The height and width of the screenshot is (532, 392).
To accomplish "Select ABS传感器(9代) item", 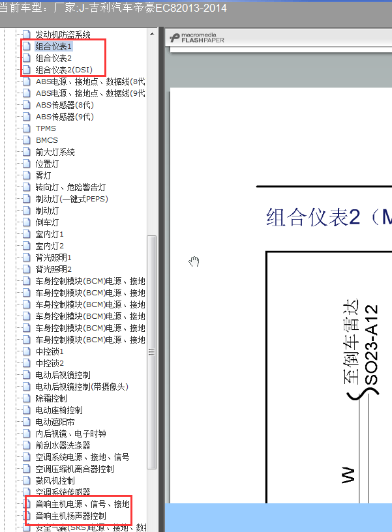I will pos(65,117).
